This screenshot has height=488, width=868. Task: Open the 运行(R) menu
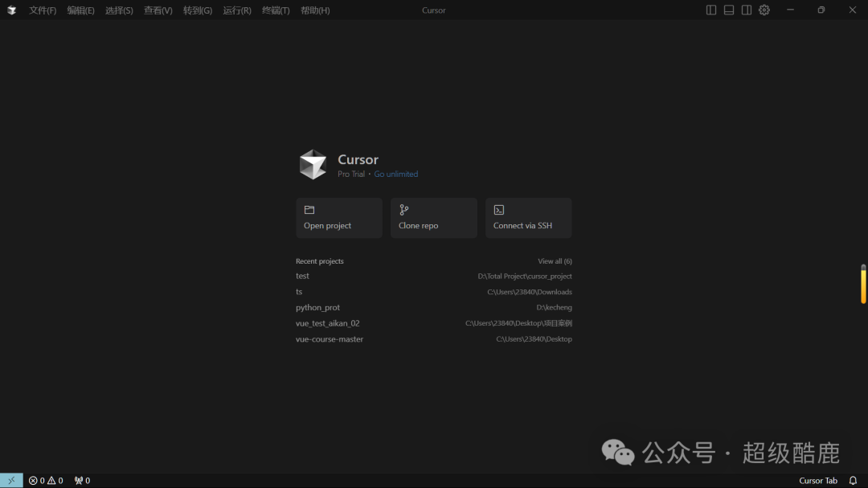[237, 10]
